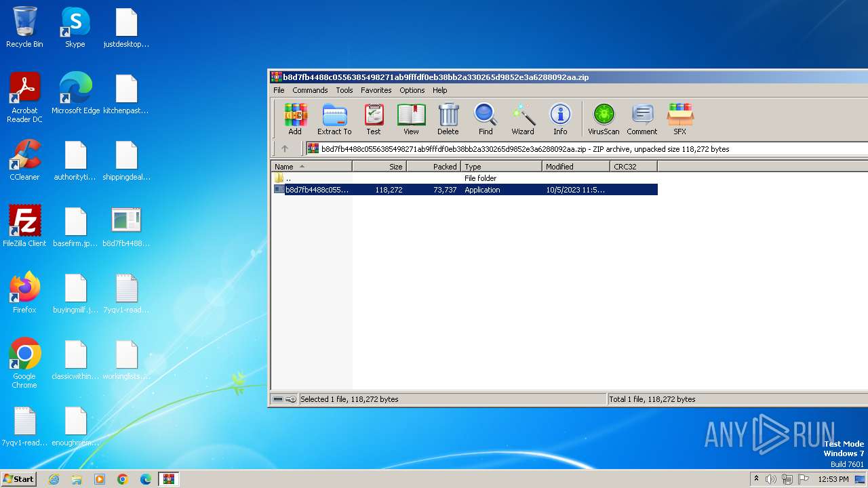The height and width of the screenshot is (488, 868).
Task: Sort by the Size column header
Action: click(380, 166)
